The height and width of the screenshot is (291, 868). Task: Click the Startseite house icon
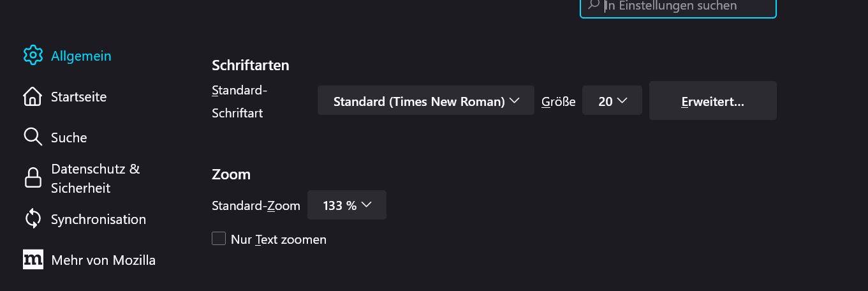click(x=33, y=96)
